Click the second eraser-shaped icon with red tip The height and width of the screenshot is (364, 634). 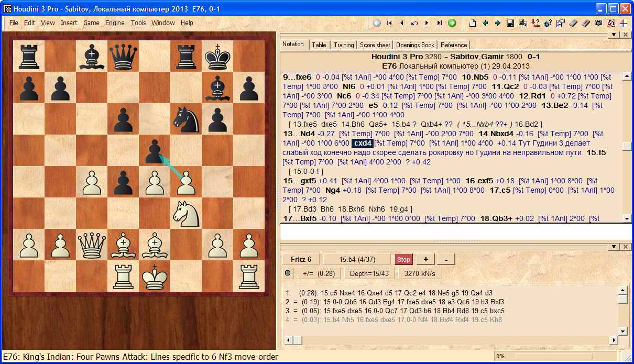point(586,23)
